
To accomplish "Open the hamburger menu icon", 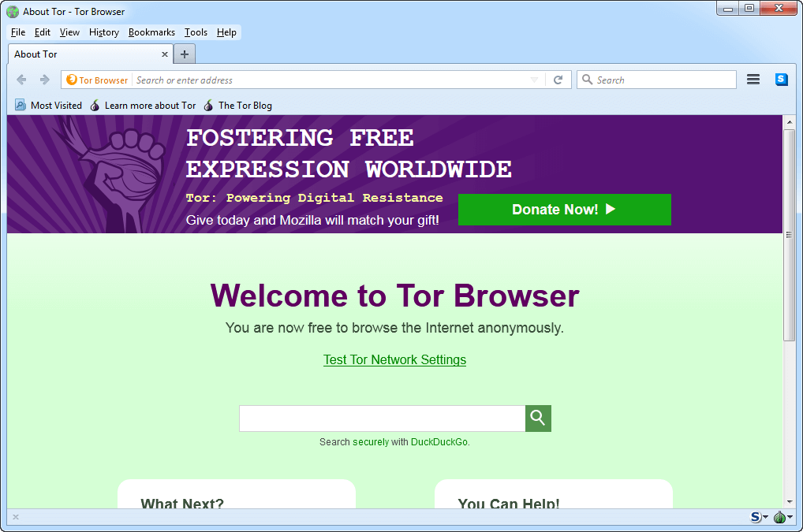I will (x=753, y=80).
